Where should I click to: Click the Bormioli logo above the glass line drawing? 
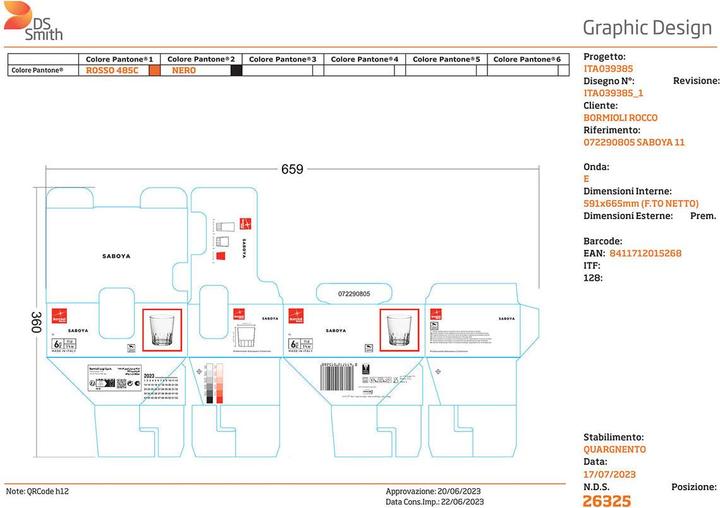pos(239,314)
